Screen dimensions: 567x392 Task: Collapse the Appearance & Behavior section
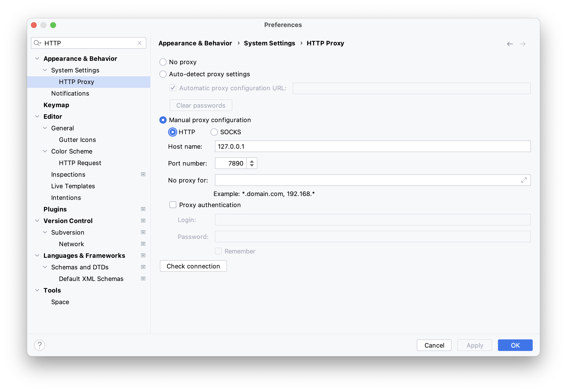[x=37, y=58]
